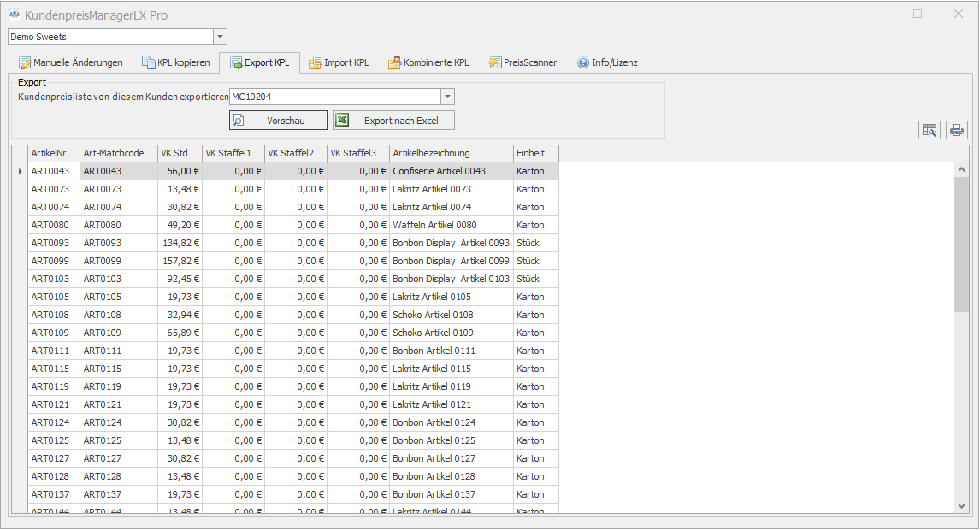
Task: Click inside the customer MC10204 input field
Action: pyautogui.click(x=334, y=97)
